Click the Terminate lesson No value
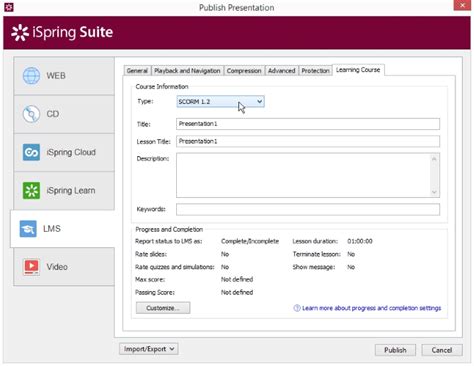This screenshot has height=366, width=474. coord(351,254)
